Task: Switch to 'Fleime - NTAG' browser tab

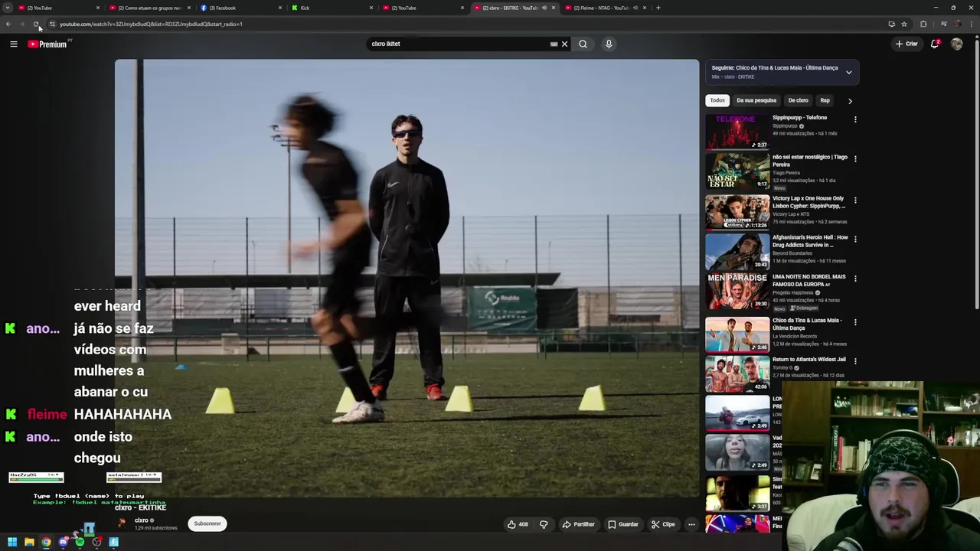Action: pos(605,8)
